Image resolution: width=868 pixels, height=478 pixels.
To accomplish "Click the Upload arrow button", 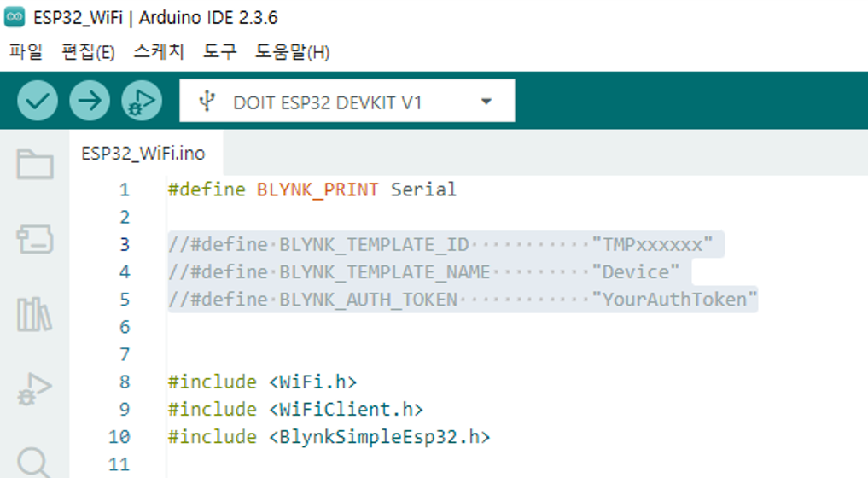I will tap(89, 101).
